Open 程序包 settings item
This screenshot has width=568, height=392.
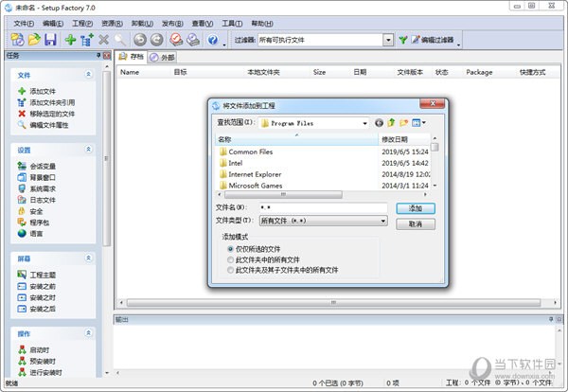point(34,223)
